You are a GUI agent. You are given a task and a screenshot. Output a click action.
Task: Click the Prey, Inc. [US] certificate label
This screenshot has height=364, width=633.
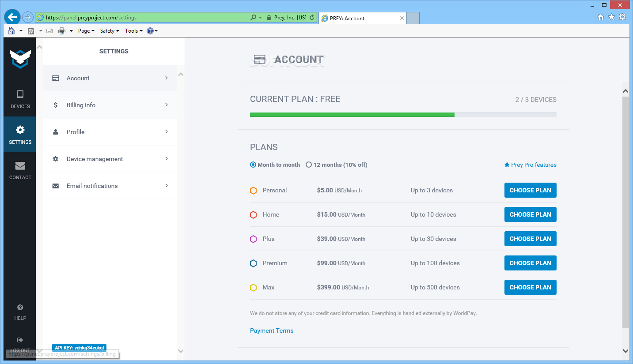290,18
